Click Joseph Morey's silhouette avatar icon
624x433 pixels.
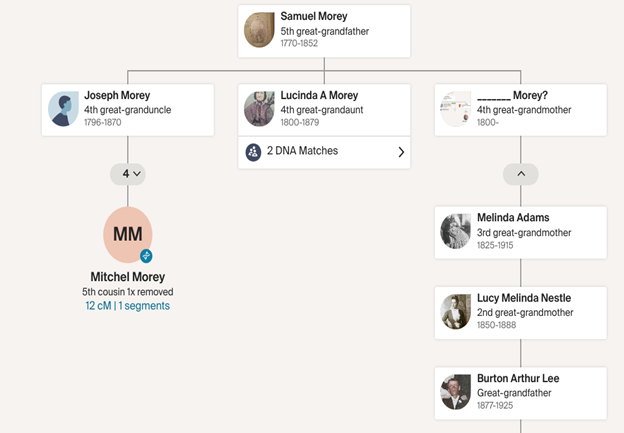[x=63, y=109]
